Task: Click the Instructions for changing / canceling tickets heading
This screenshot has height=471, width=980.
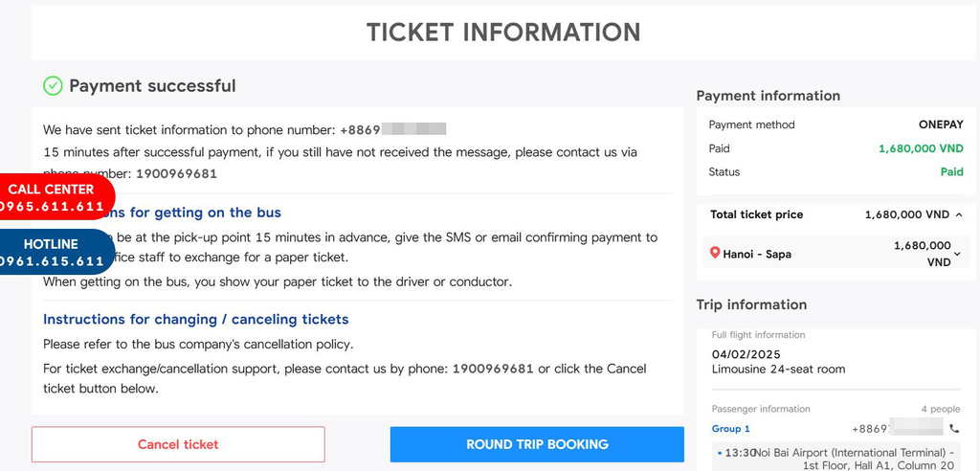Action: [x=196, y=320]
